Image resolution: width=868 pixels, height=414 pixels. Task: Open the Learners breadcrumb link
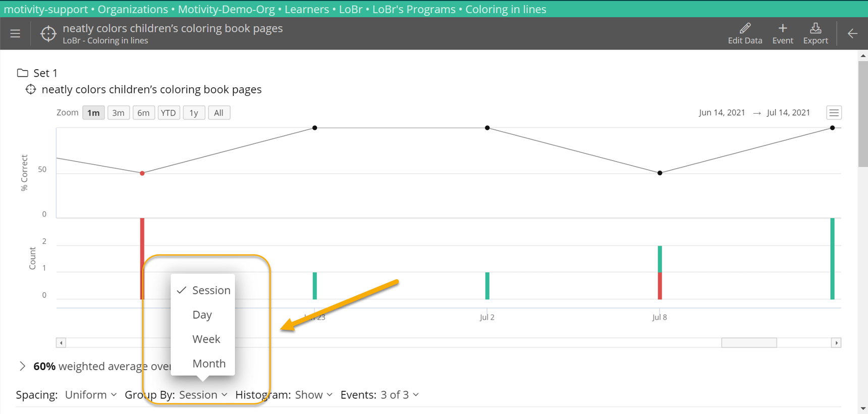coord(306,9)
